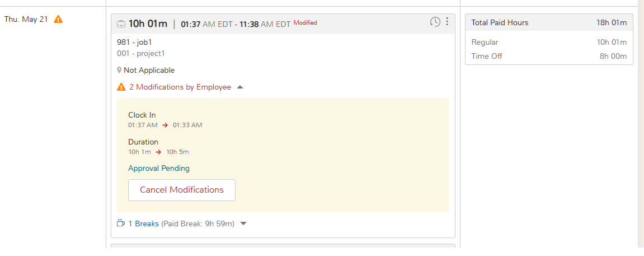Expand the Breaks section down arrow
The image size is (644, 256).
[x=243, y=224]
